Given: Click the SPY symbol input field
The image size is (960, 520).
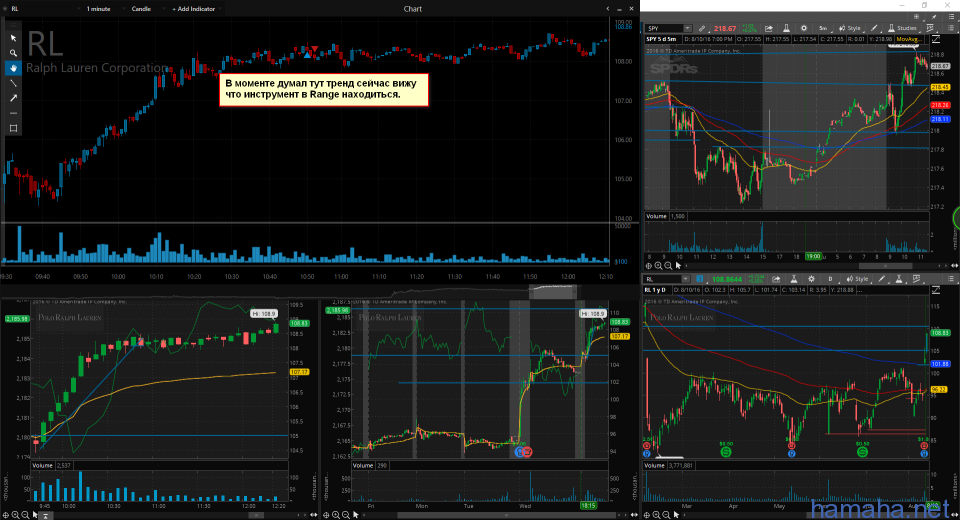Looking at the screenshot, I should coord(664,28).
